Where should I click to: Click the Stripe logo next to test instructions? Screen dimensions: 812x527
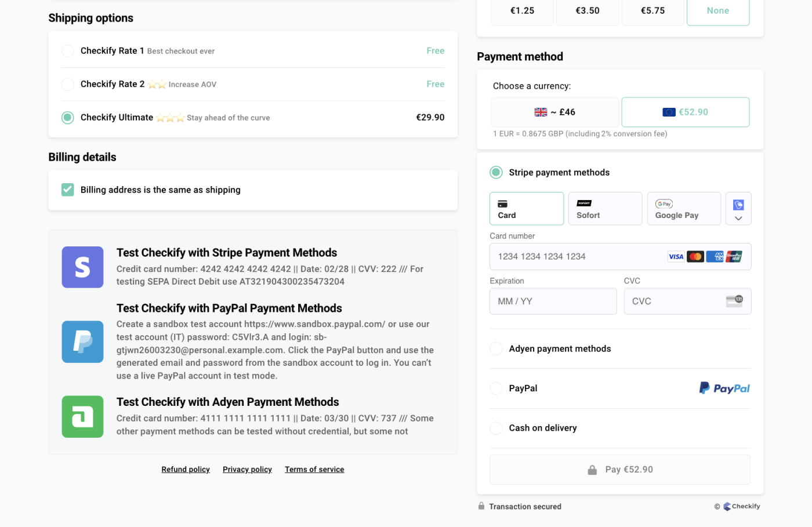82,267
